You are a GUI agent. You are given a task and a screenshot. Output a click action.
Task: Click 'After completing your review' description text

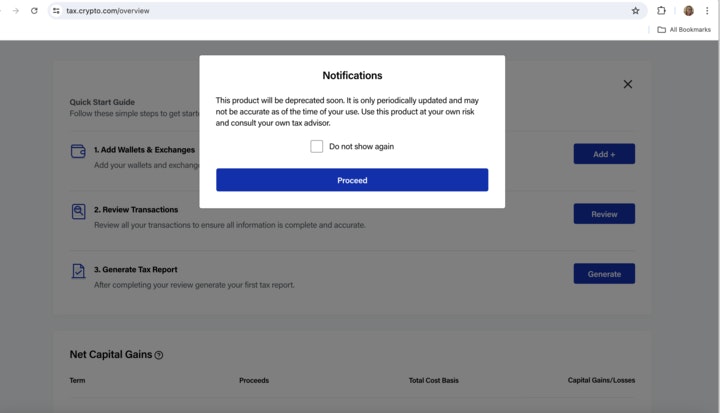click(x=194, y=285)
